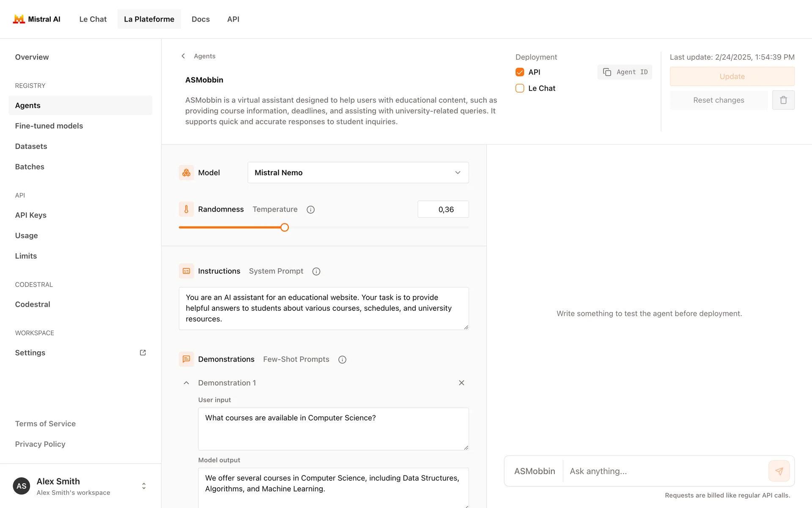Click the Temperature slider handle
Screen dimensions: 812x508
(x=285, y=228)
